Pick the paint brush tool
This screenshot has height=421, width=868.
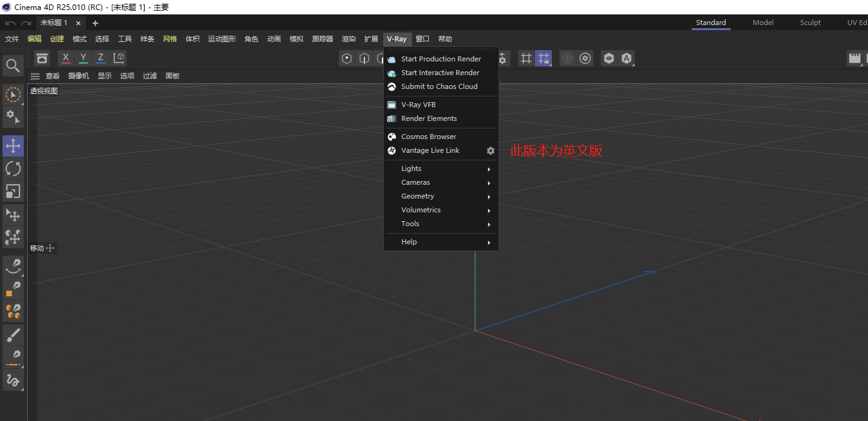click(x=13, y=336)
